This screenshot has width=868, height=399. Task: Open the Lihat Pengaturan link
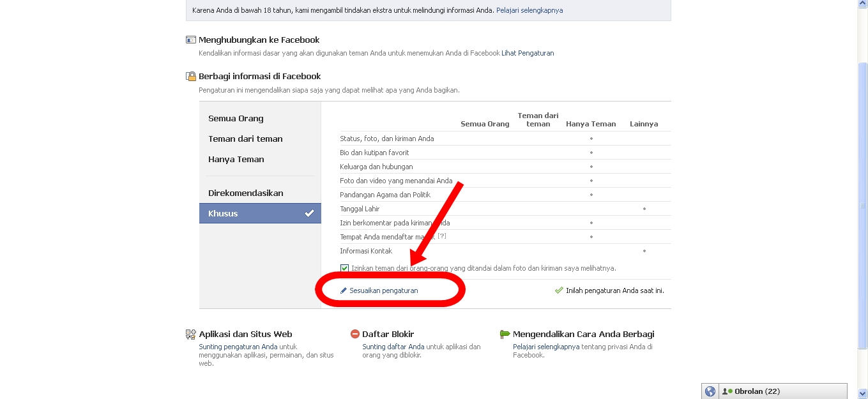528,54
